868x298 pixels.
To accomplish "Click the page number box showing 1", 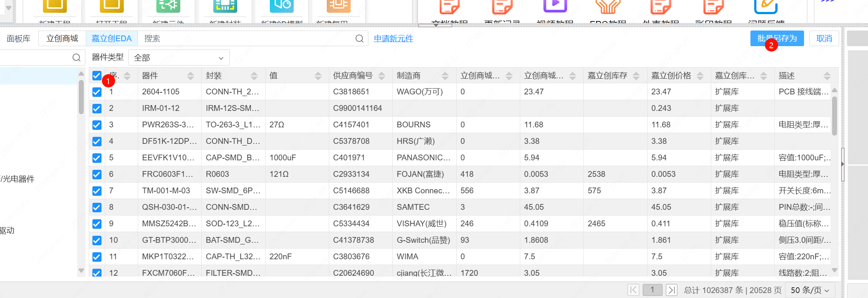I will [652, 290].
